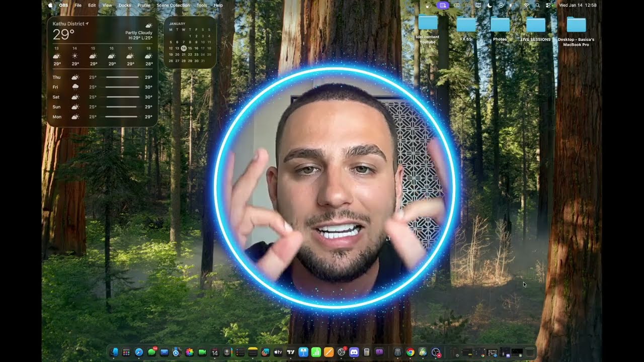Open the Scene Collection menu

173,5
